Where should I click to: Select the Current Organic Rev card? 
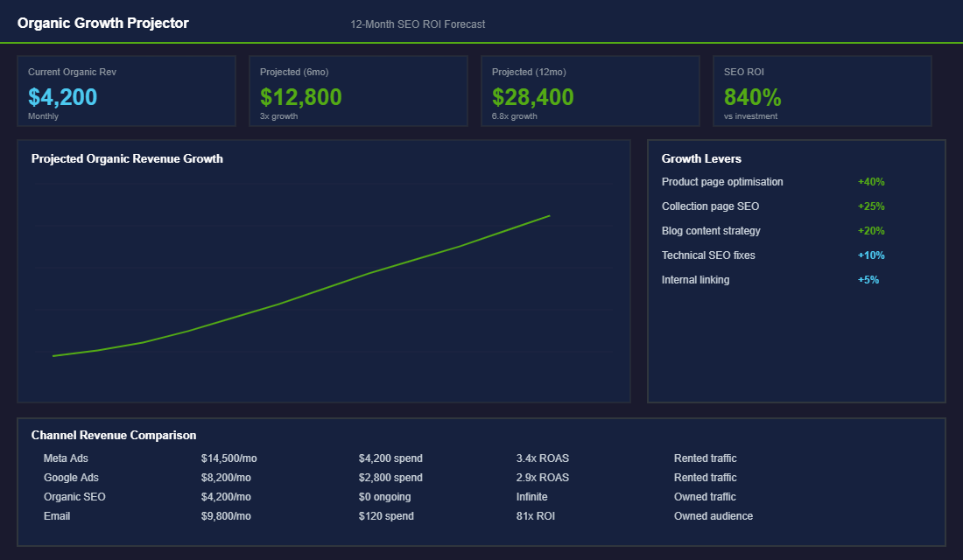(x=126, y=90)
